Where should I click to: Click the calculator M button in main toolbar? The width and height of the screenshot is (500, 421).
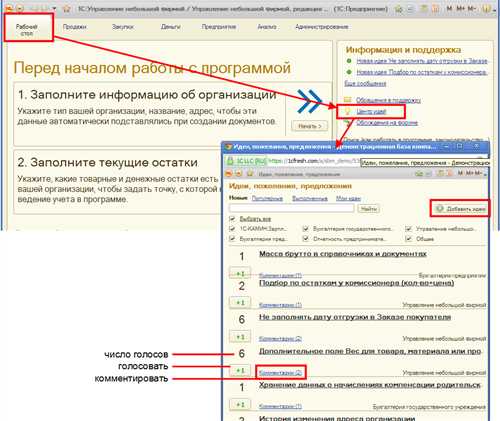point(450,8)
